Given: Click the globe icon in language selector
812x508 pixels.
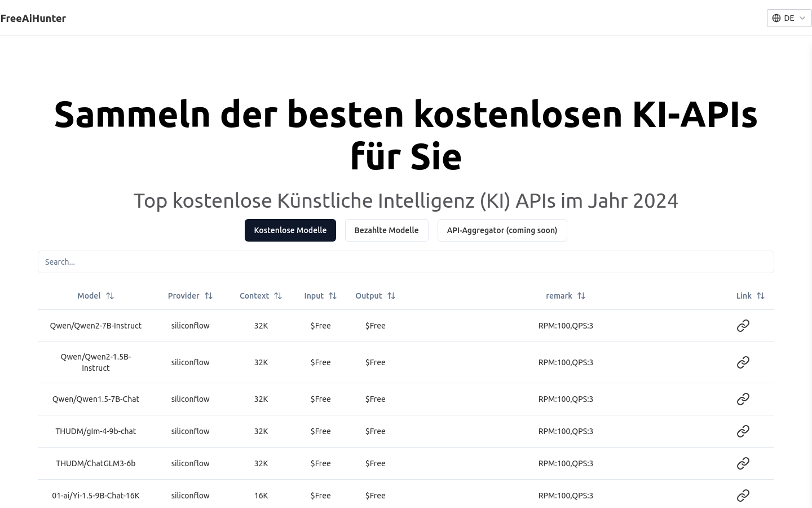Looking at the screenshot, I should [x=776, y=18].
